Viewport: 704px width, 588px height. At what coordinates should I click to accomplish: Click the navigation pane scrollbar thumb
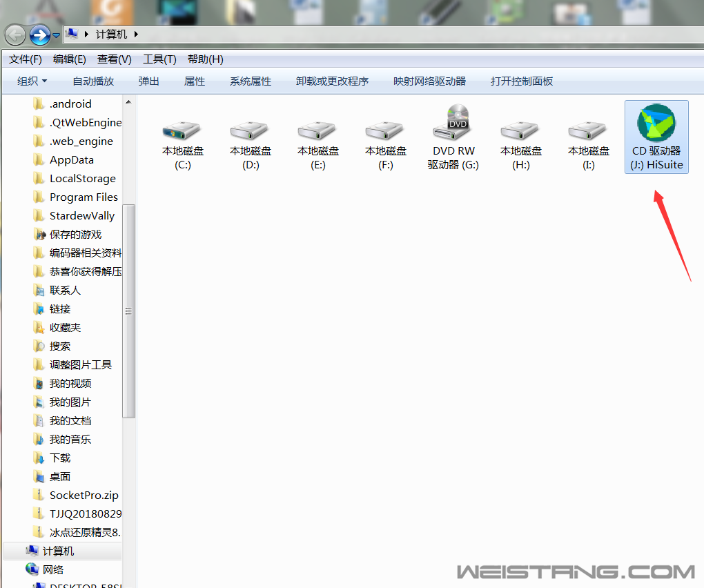pos(128,311)
